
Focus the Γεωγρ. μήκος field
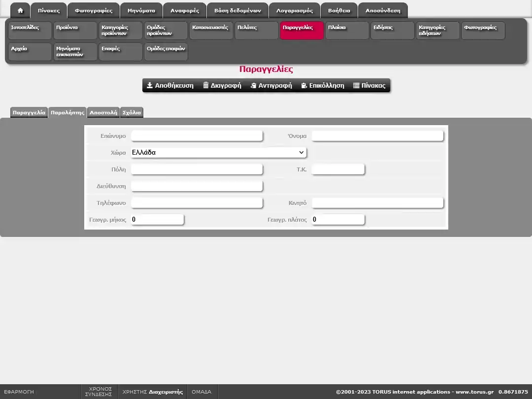(x=157, y=220)
